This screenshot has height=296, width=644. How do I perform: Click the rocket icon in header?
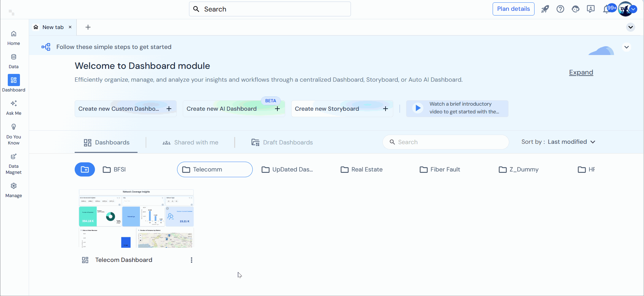pyautogui.click(x=545, y=9)
